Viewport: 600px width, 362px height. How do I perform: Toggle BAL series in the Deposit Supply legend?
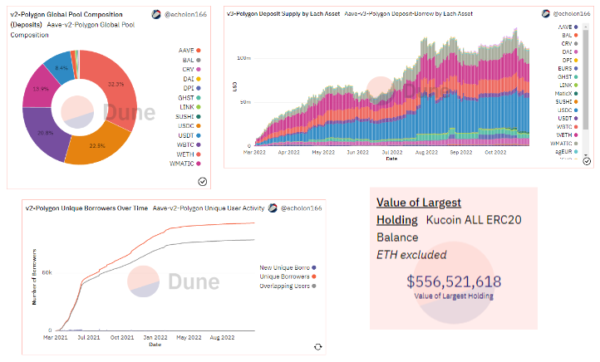tap(569, 35)
